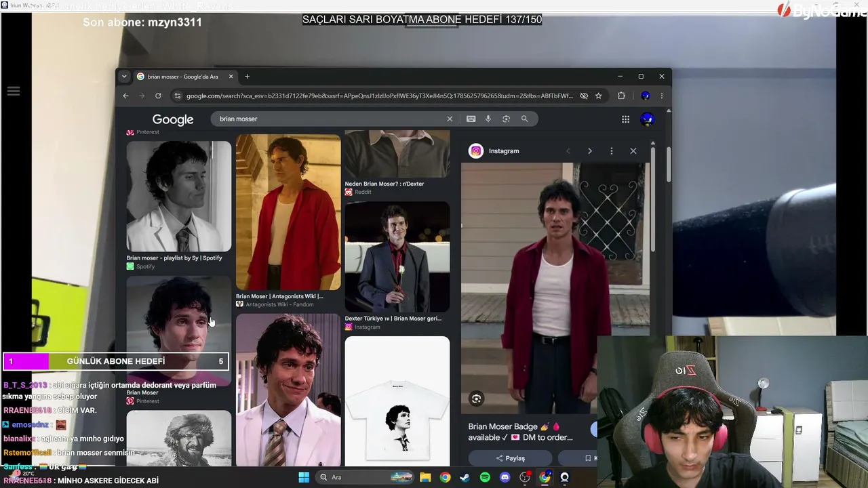
Task: Open Spotify from the taskbar
Action: click(x=485, y=477)
